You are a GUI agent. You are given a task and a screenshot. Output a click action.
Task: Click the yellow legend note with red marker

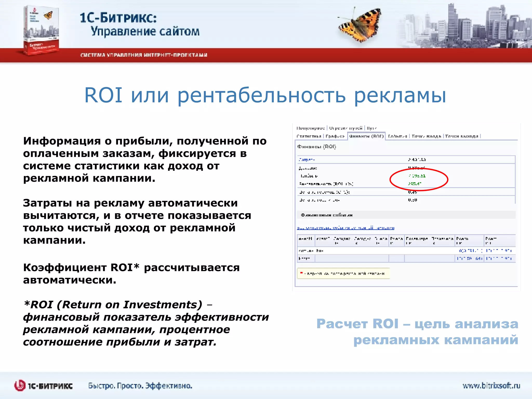click(343, 273)
